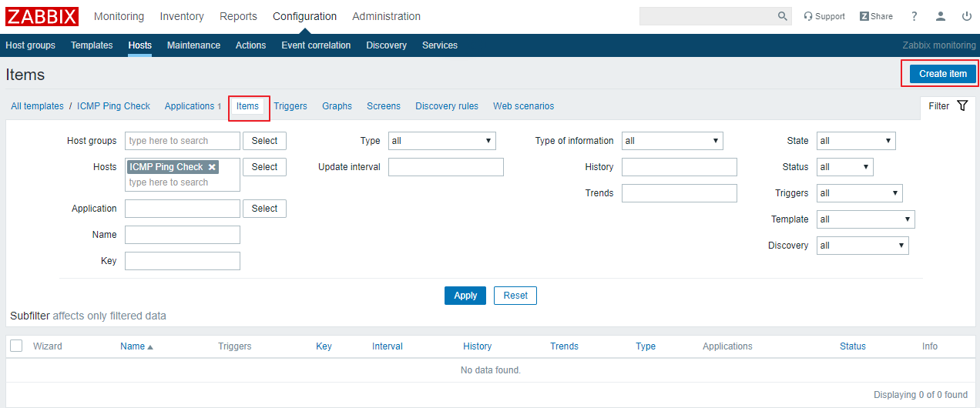Screen dimensions: 980x408
Task: Go to Actions submenu
Action: [x=250, y=45]
